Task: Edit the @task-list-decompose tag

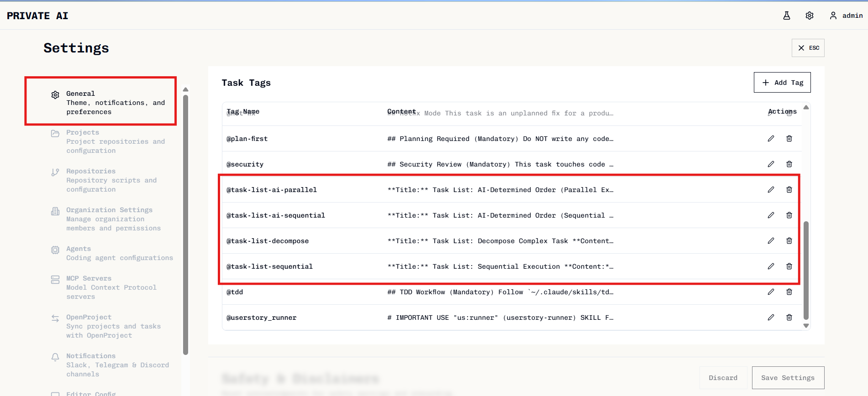Action: pyautogui.click(x=771, y=241)
